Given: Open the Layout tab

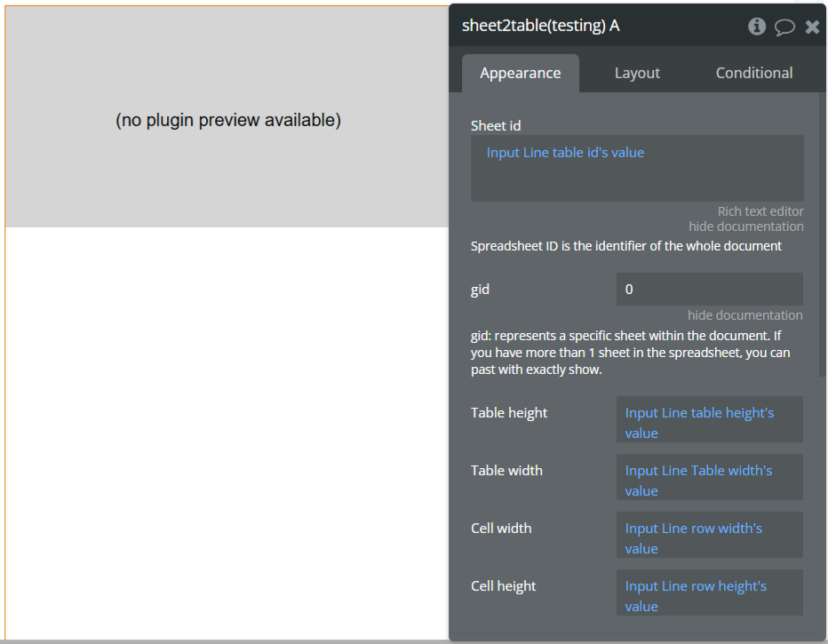Looking at the screenshot, I should point(637,74).
